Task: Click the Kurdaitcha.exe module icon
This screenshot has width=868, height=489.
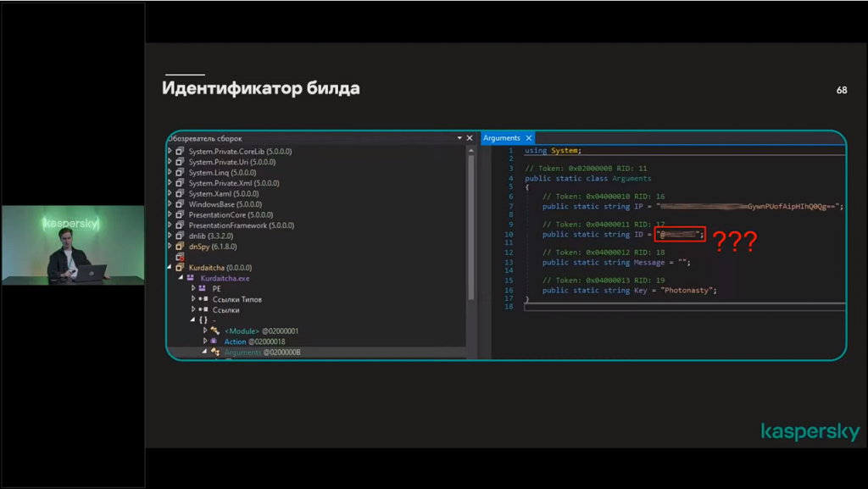Action: click(191, 278)
